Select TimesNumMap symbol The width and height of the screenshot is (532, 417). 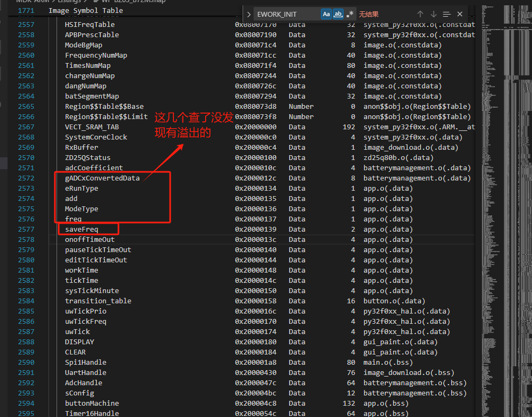pyautogui.click(x=88, y=66)
